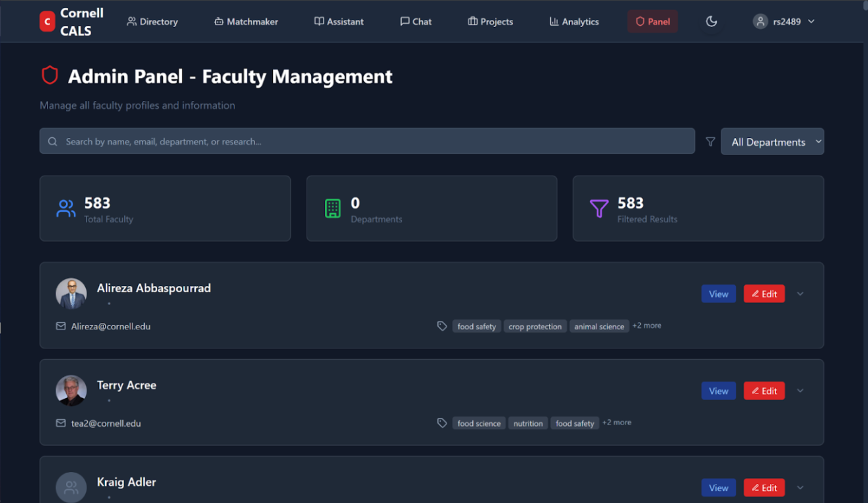
Task: Switch to the Panel tab
Action: click(x=652, y=21)
